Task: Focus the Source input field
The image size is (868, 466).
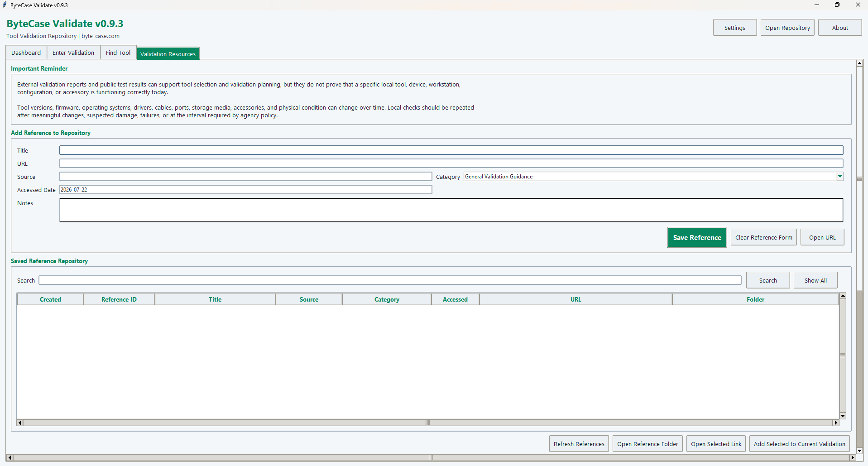Action: [x=246, y=177]
